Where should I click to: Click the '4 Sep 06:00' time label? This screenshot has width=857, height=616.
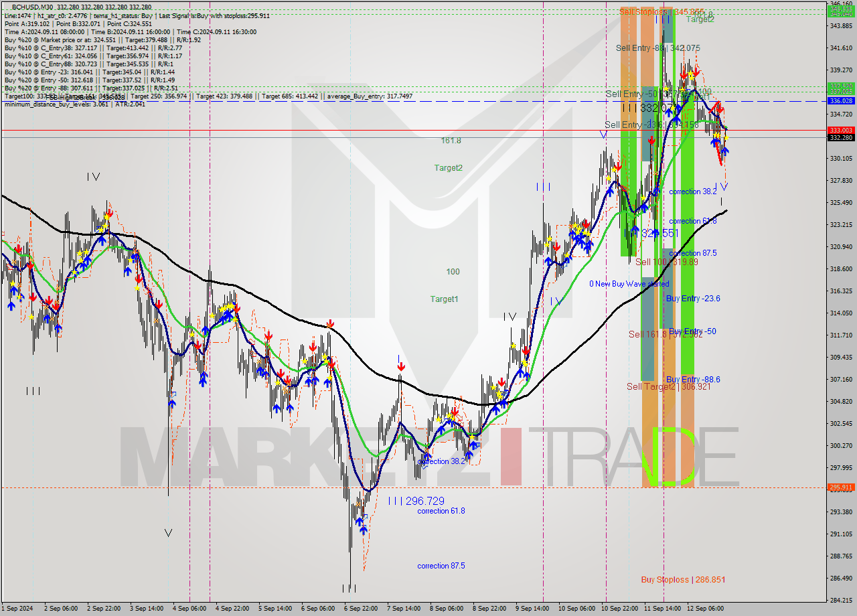tap(189, 609)
